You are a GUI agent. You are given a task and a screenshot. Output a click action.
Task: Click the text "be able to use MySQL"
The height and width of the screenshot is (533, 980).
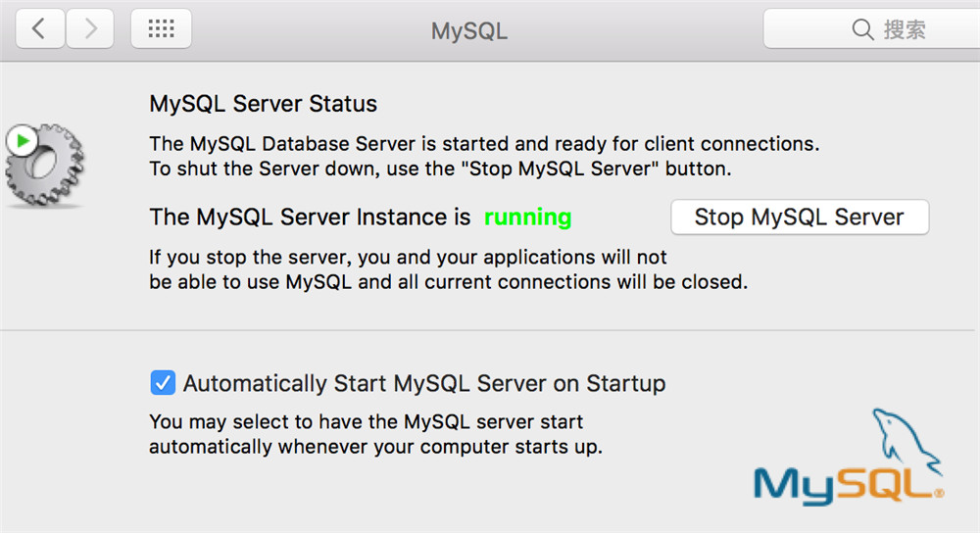[251, 282]
